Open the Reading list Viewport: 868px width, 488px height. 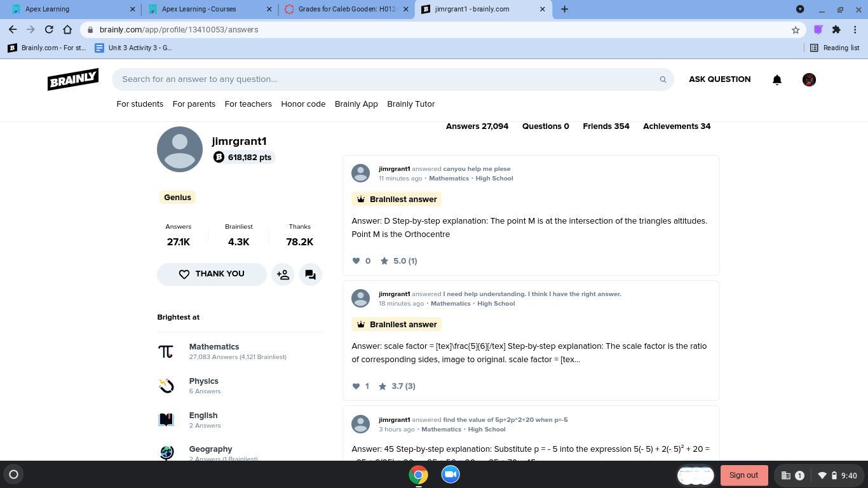tap(835, 48)
